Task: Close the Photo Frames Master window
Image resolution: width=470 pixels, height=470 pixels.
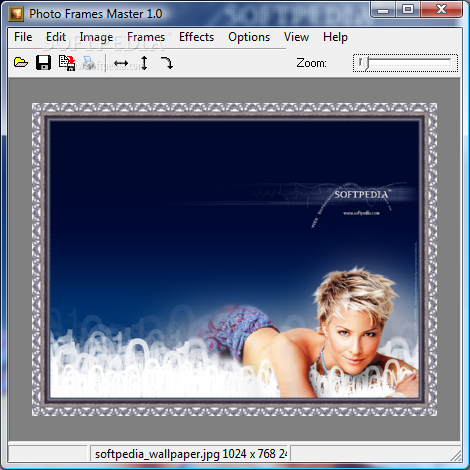Action: click(441, 10)
